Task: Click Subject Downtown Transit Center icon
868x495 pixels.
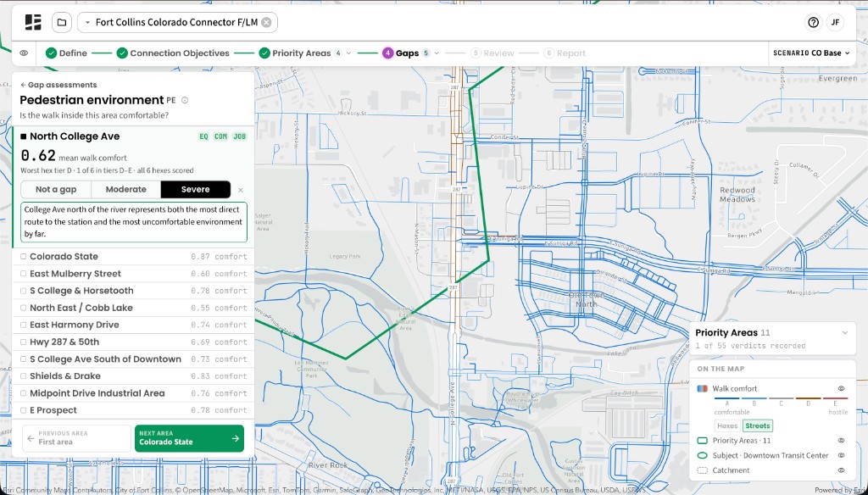Action: click(702, 456)
